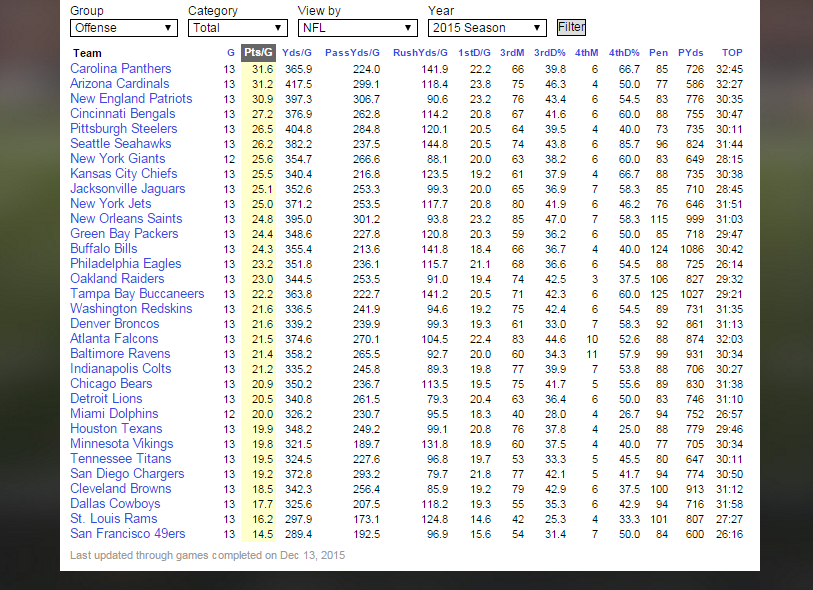813x590 pixels.
Task: Sort by Yds/G column header
Action: [297, 53]
